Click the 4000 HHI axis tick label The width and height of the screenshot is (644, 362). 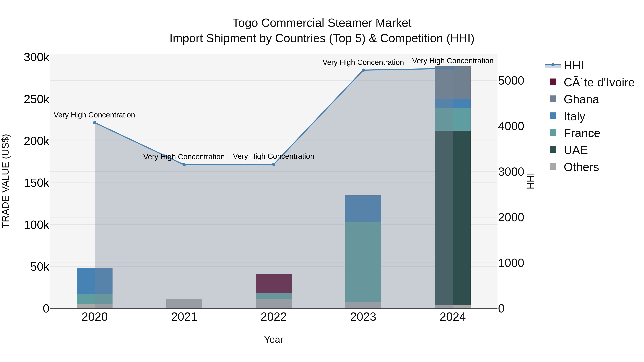coord(511,126)
